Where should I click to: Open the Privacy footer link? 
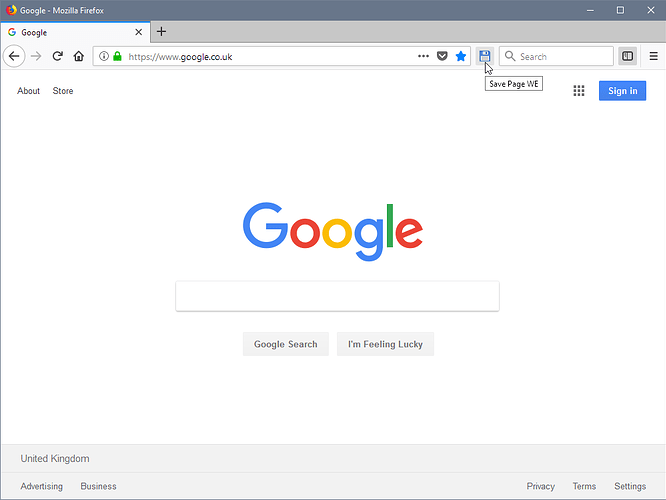[x=540, y=486]
